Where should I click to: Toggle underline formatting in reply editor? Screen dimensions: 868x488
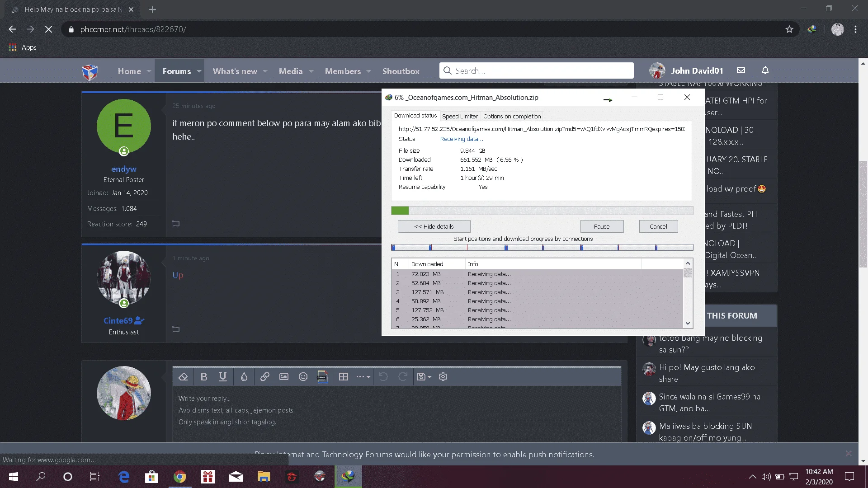point(222,377)
